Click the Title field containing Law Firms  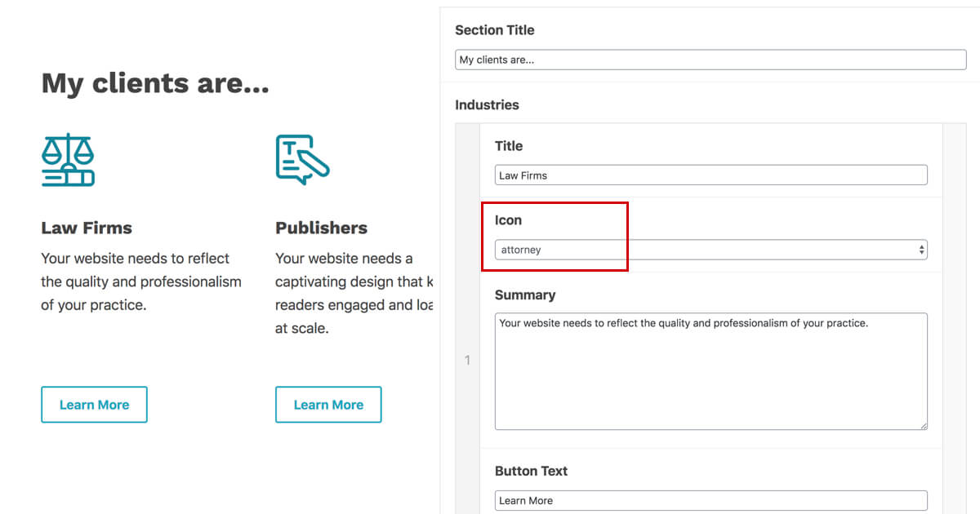click(710, 175)
